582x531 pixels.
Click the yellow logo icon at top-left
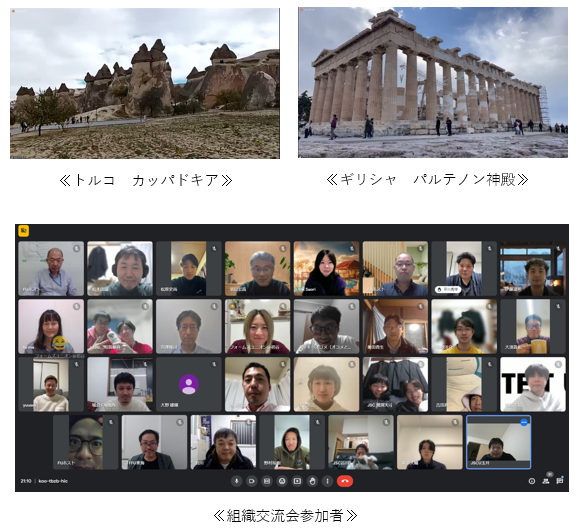pyautogui.click(x=24, y=230)
